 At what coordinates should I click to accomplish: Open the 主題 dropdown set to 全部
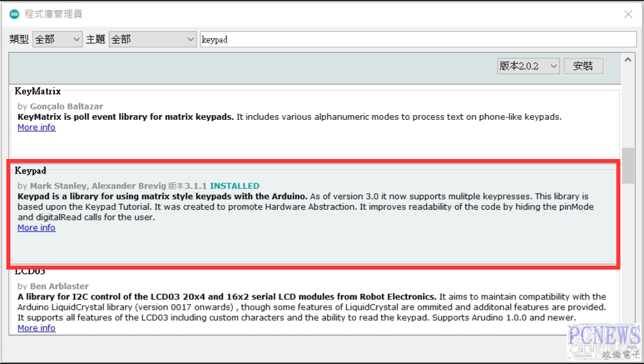point(153,39)
